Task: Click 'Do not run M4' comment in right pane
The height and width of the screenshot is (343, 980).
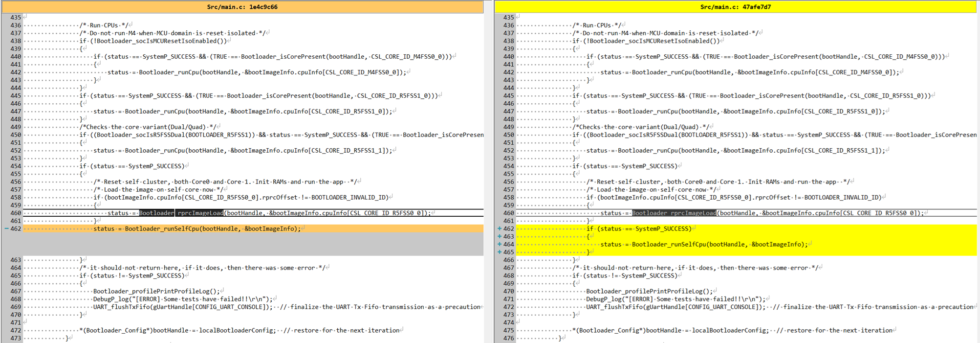Action: pyautogui.click(x=666, y=33)
